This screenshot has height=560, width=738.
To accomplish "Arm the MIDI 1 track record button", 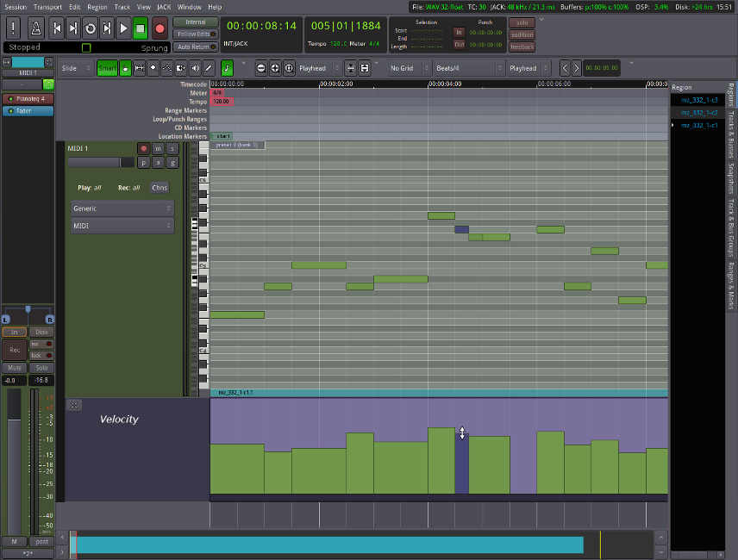I will click(x=144, y=149).
